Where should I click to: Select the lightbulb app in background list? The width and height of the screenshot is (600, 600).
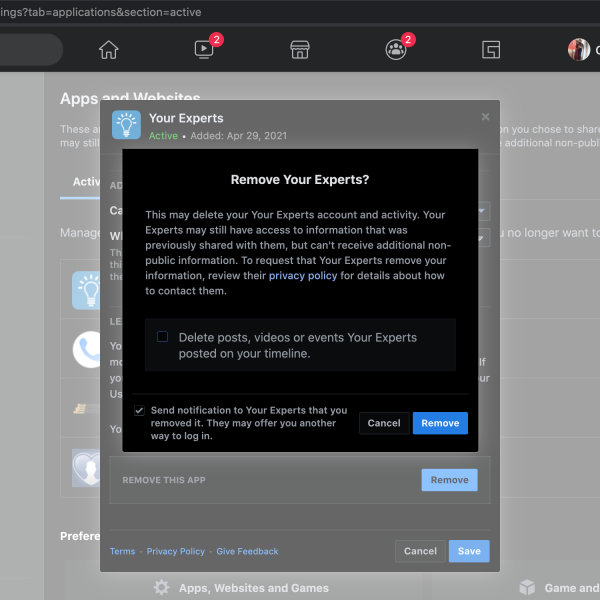[x=86, y=290]
